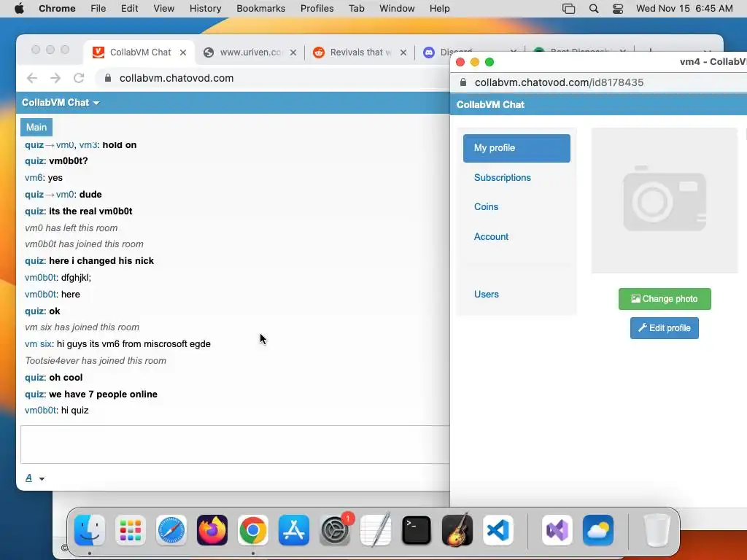Click quiz username in 'oh cool' message
Viewport: 747px width, 560px height.
tap(34, 378)
